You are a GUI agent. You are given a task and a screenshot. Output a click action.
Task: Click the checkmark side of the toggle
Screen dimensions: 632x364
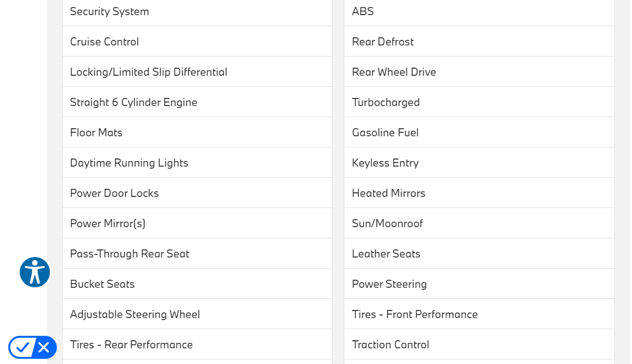22,347
